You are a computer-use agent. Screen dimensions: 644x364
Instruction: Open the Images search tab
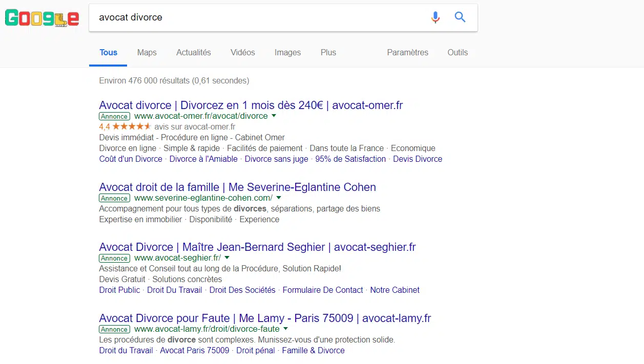(x=287, y=52)
